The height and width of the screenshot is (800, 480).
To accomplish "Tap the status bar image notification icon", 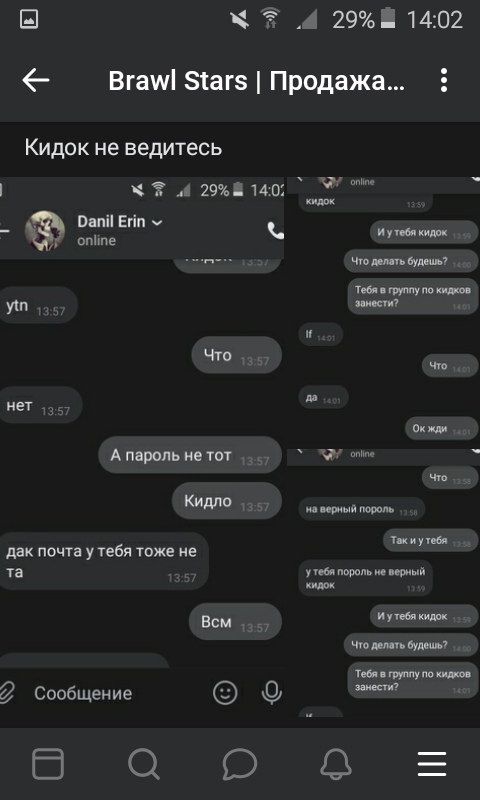I will (29, 19).
